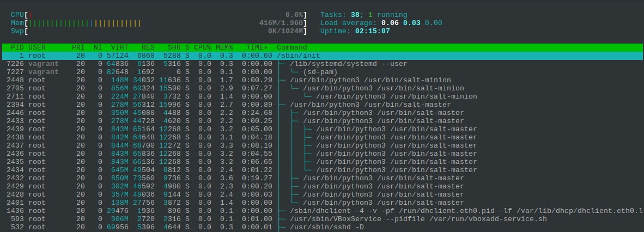Select the systemd --user process row
Screen dimensions: 644x232
click(x=322, y=64)
